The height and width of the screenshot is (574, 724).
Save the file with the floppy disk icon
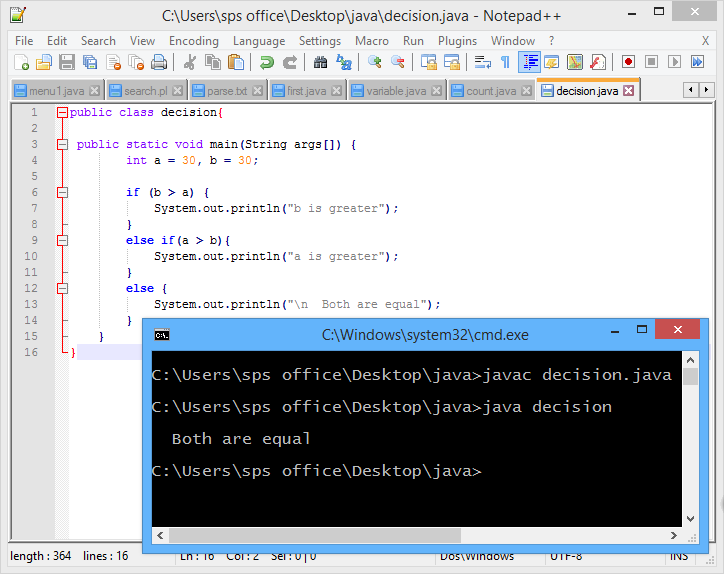[67, 62]
